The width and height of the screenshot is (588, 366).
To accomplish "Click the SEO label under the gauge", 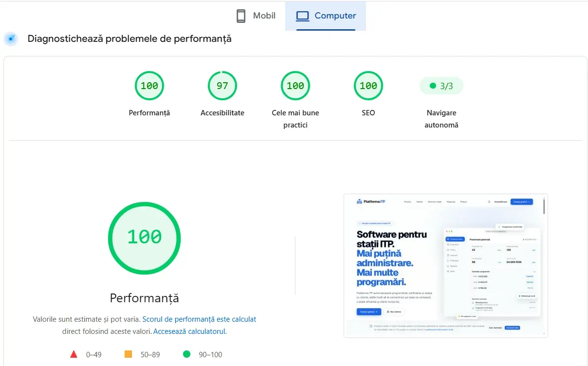I will 368,113.
